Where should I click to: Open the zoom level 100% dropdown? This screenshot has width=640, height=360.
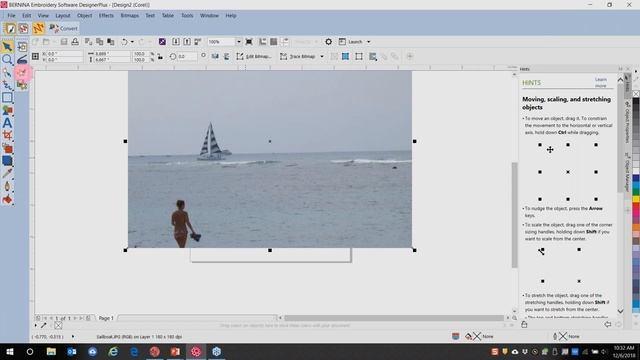(238, 42)
